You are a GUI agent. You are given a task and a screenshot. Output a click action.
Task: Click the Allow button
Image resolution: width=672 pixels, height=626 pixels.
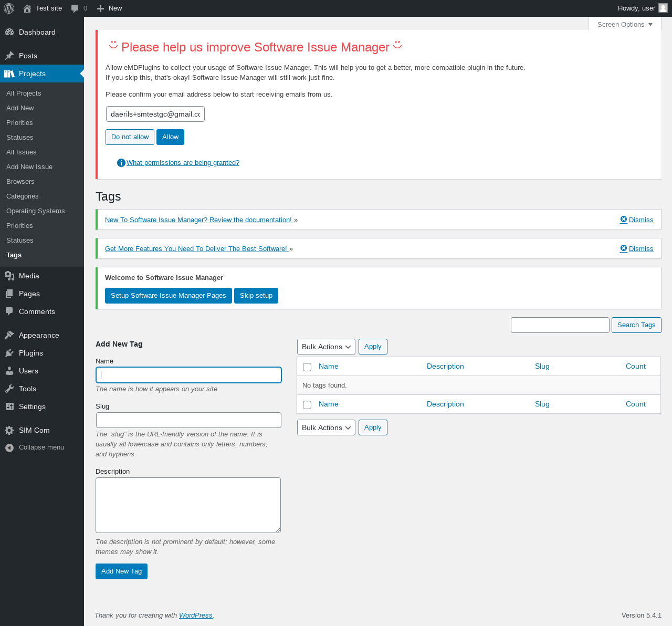pos(170,137)
